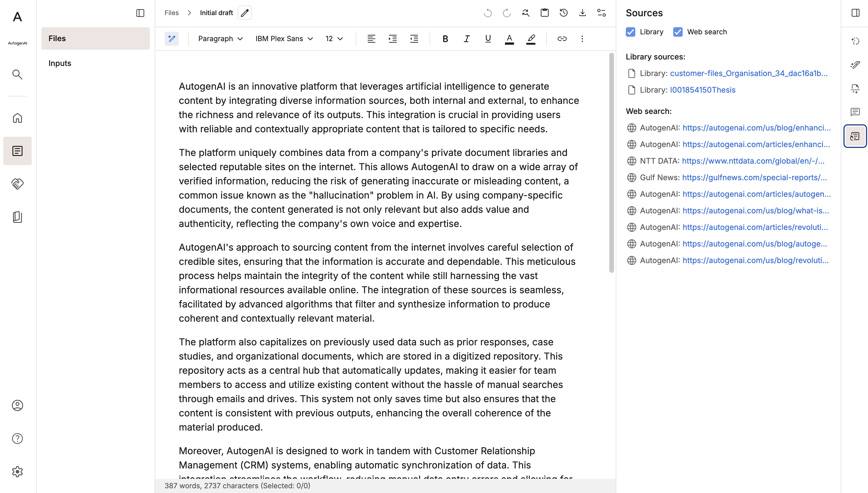This screenshot has height=493, width=868.
Task: Open search in left sidebar
Action: pyautogui.click(x=17, y=74)
